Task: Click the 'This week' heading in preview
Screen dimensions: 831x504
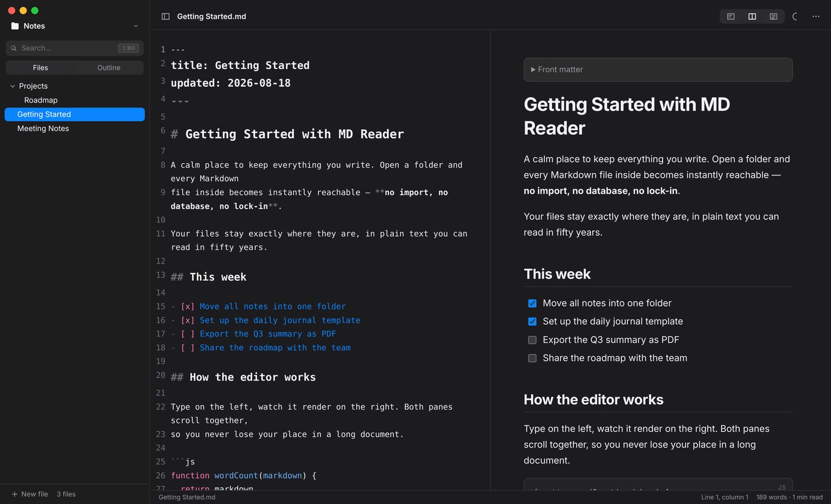Action: pyautogui.click(x=557, y=274)
